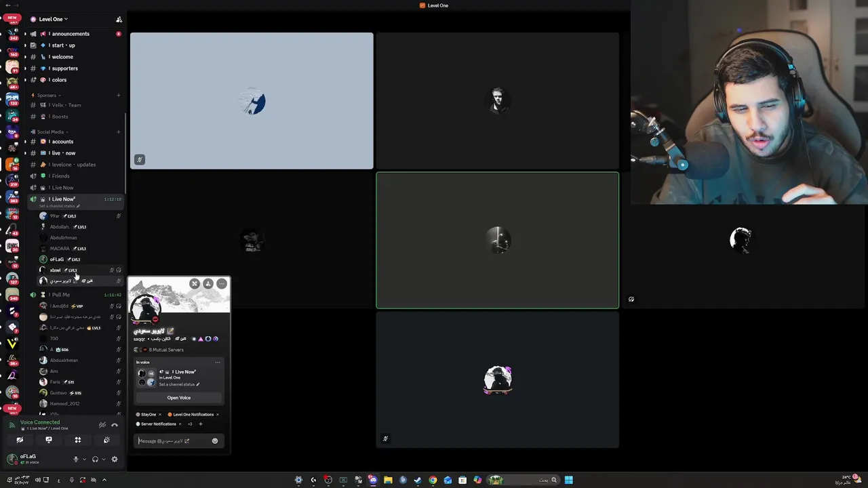Click the share your screen button

(x=49, y=440)
